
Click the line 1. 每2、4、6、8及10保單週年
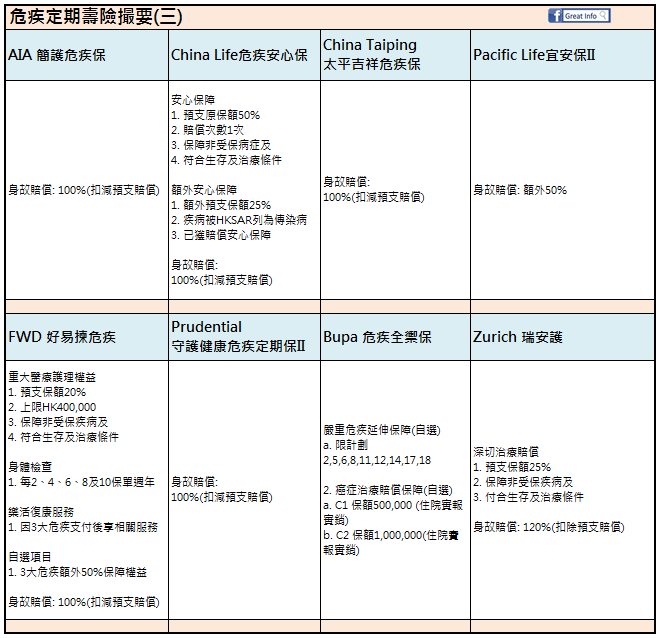(x=82, y=482)
